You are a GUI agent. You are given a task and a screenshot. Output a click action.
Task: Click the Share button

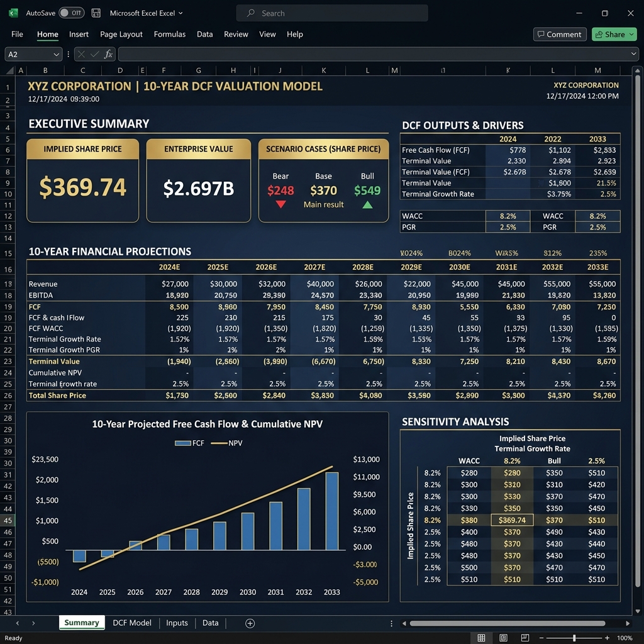(614, 35)
